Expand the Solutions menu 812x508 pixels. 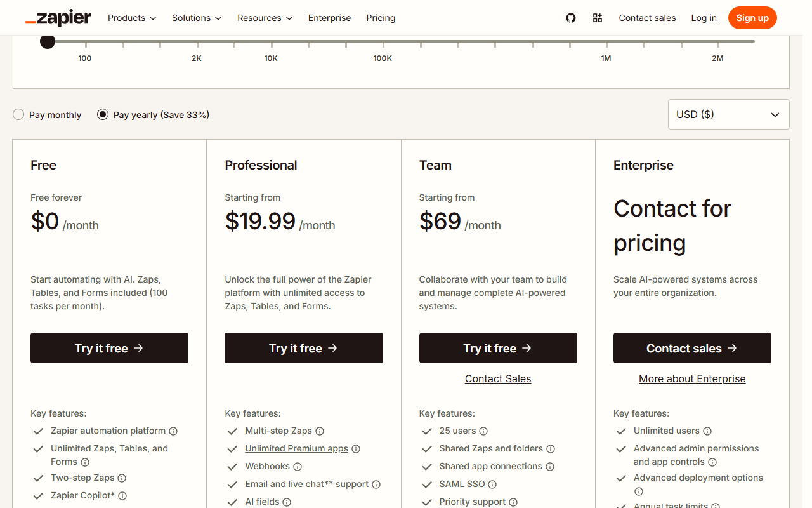[x=197, y=18]
